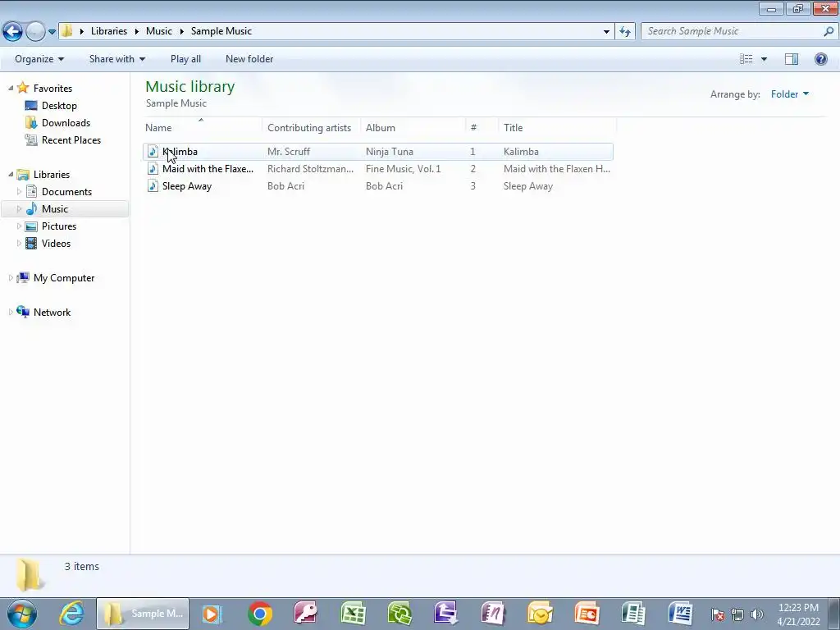Select the Sample Music breadcrumb segment
Screen dimensions: 840x630
[x=221, y=31]
